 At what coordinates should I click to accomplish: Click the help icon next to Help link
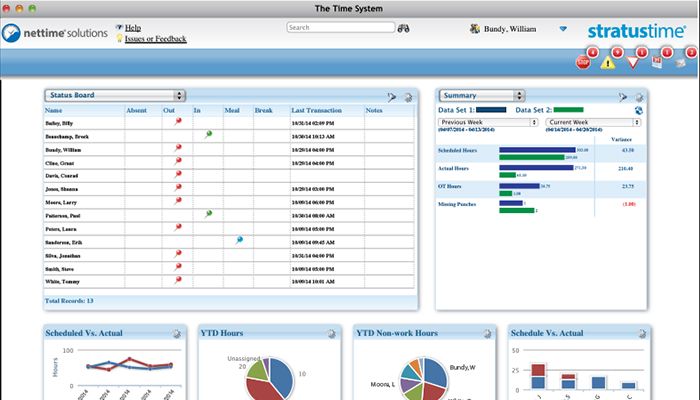[119, 27]
